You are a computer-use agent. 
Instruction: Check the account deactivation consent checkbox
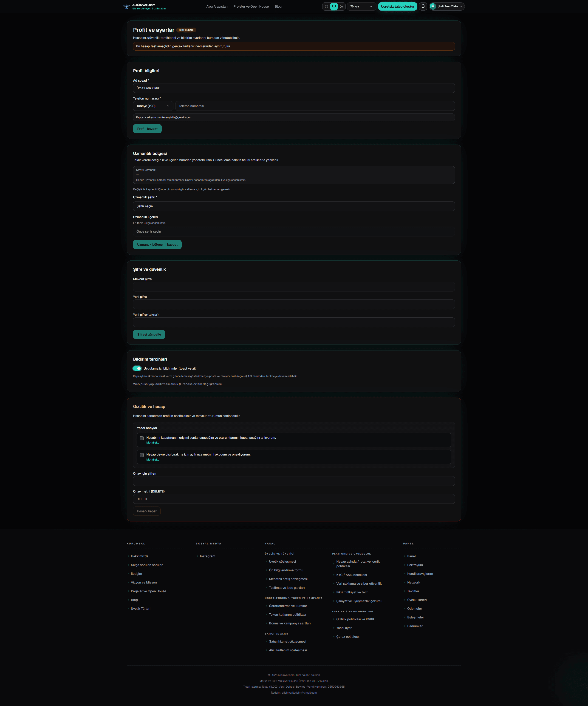click(142, 455)
